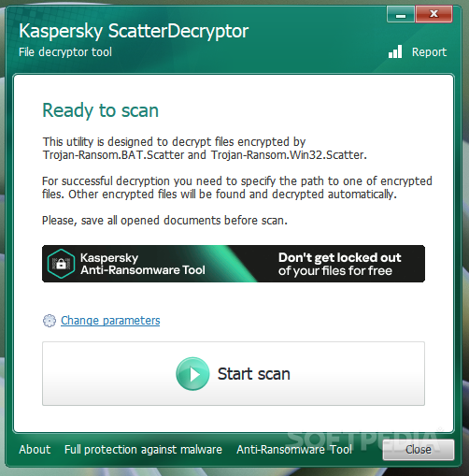Open the About link
The height and width of the screenshot is (476, 469).
pos(35,450)
